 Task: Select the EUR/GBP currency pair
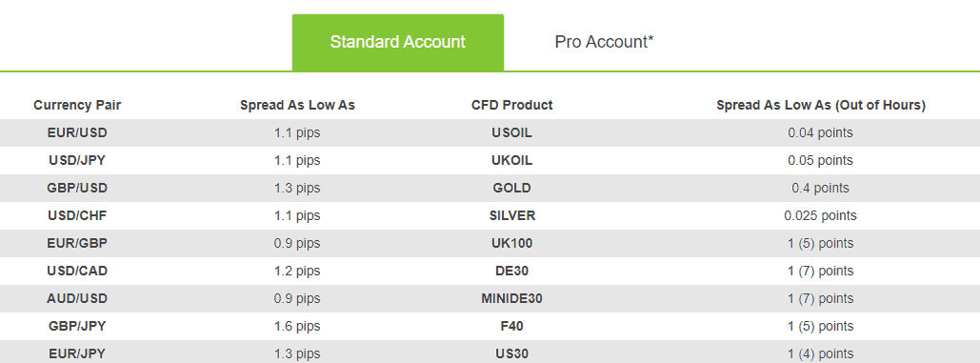77,243
